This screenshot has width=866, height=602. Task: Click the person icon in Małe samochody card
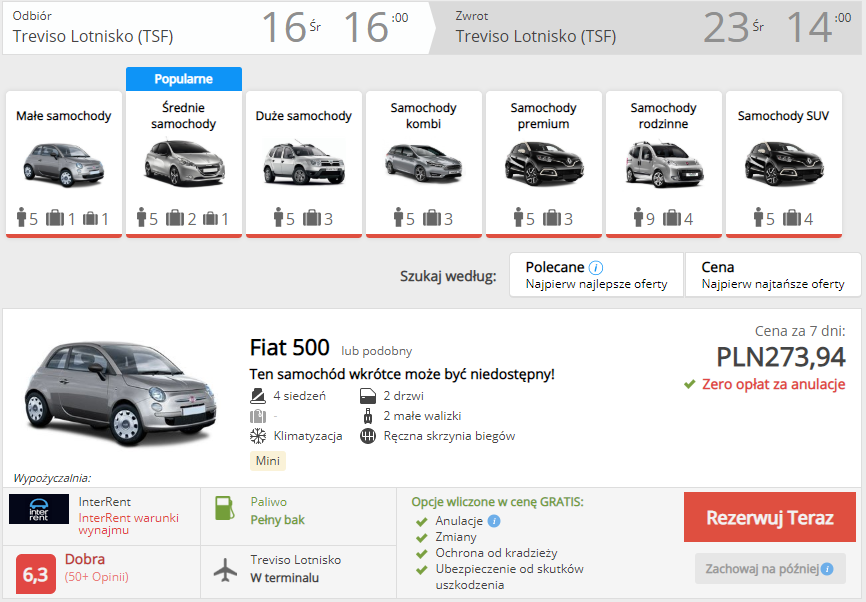pyautogui.click(x=22, y=218)
